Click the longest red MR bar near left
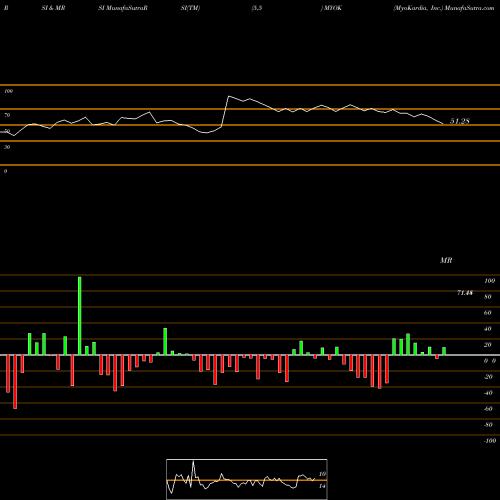Image resolution: width=500 pixels, height=500 pixels. (15, 382)
